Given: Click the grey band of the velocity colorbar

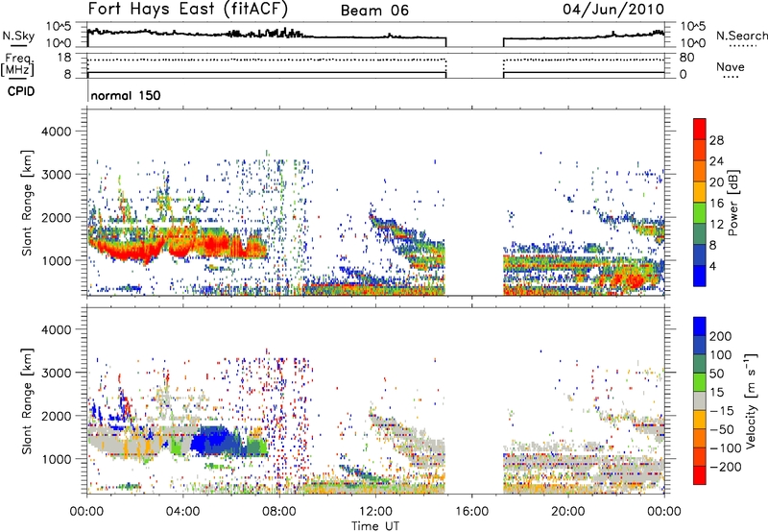Looking at the screenshot, I should click(x=700, y=400).
